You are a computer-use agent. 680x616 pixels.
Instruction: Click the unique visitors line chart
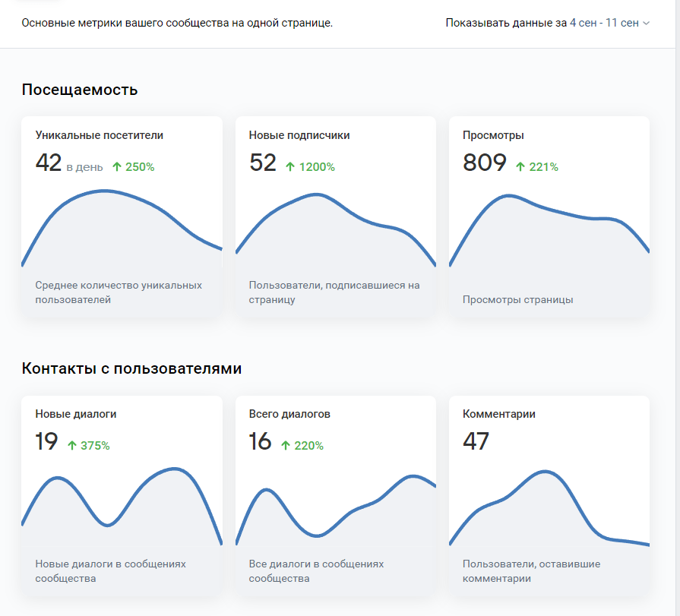tap(122, 228)
